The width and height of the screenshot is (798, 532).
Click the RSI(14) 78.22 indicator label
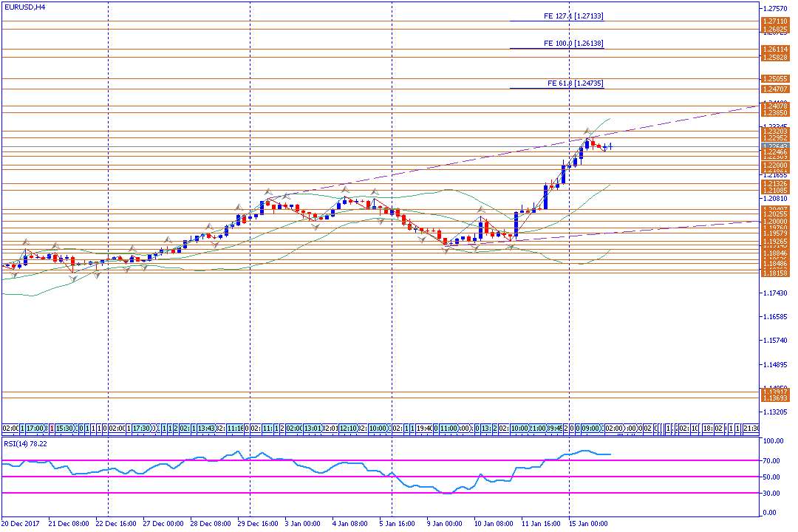click(x=25, y=444)
